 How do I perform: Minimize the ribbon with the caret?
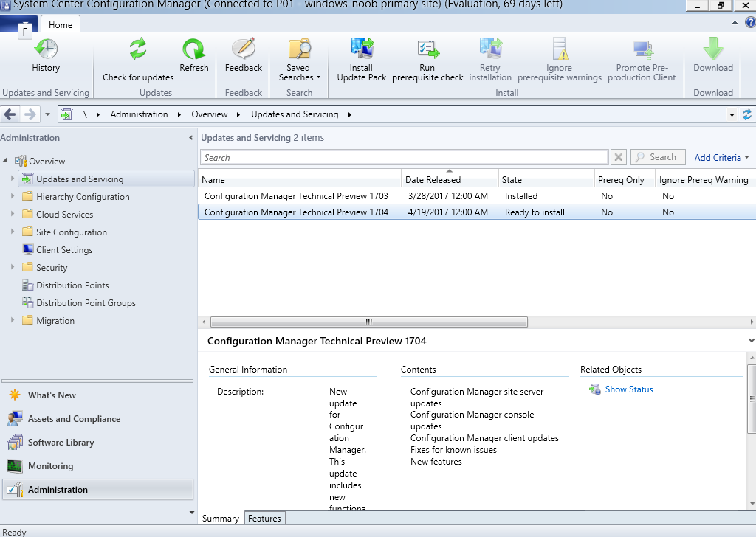[x=735, y=23]
